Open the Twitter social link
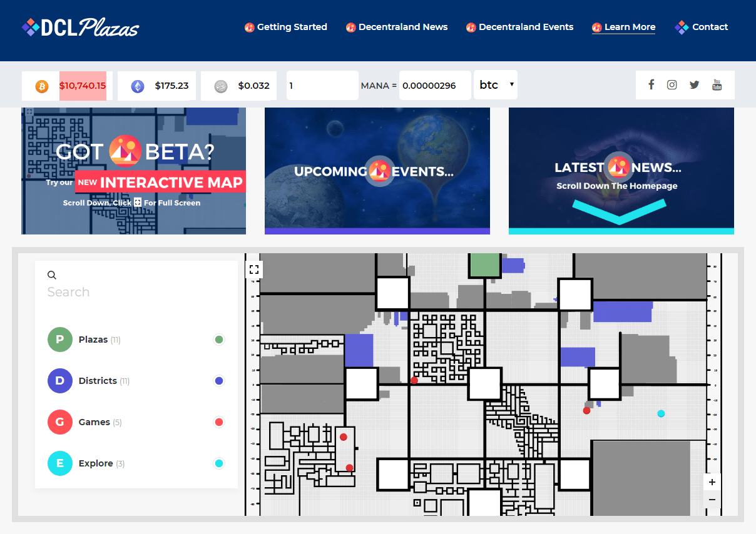 pos(694,85)
